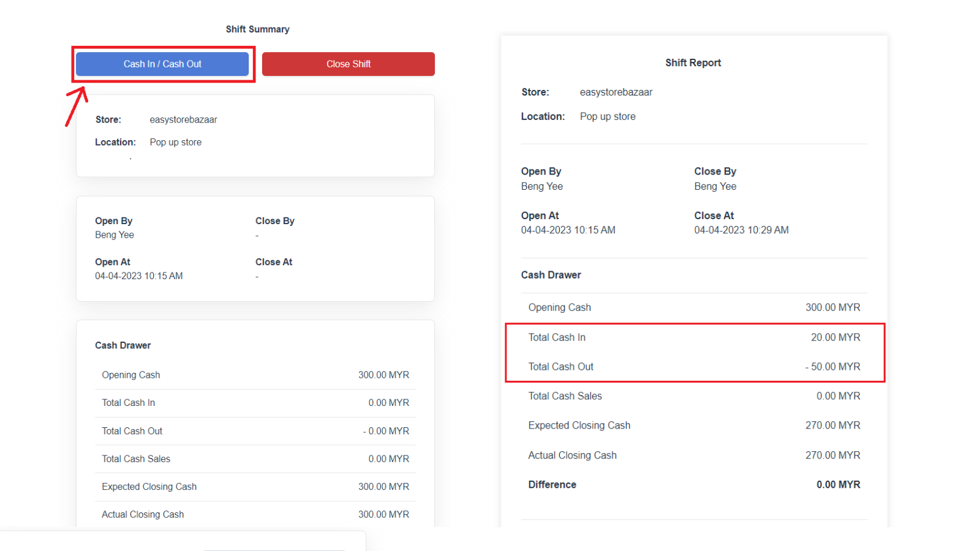980x551 pixels.
Task: Select 04-04-2023 10:15 AM in Shift Summary
Action: pos(139,275)
